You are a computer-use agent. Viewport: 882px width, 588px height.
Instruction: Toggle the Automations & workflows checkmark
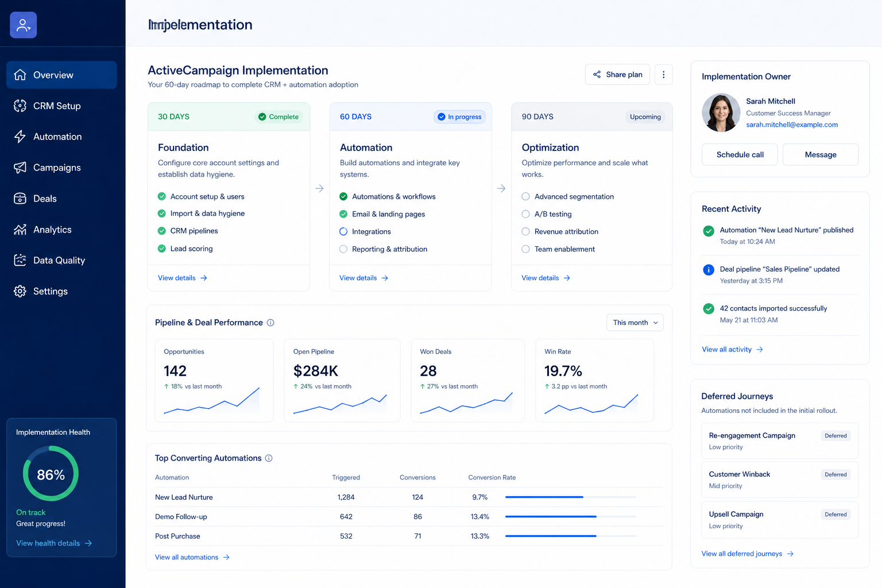pos(343,196)
